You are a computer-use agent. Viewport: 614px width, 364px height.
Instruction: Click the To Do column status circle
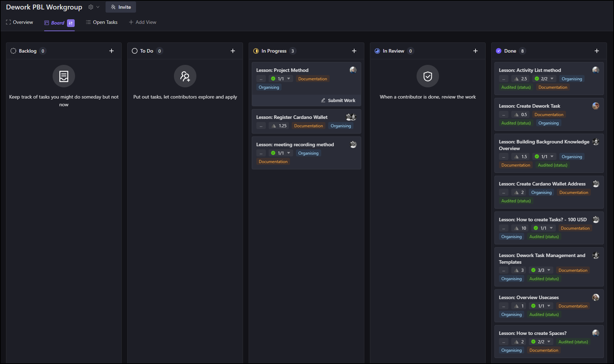coord(135,51)
